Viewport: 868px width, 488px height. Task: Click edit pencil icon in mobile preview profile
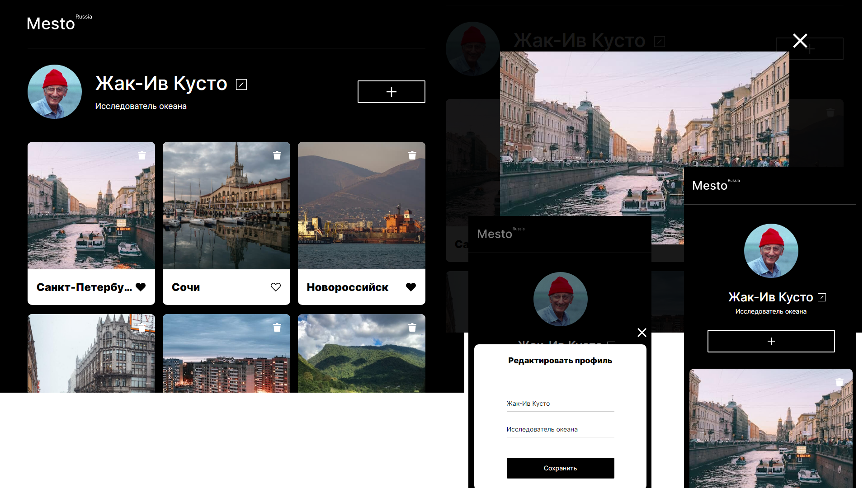[x=822, y=297]
